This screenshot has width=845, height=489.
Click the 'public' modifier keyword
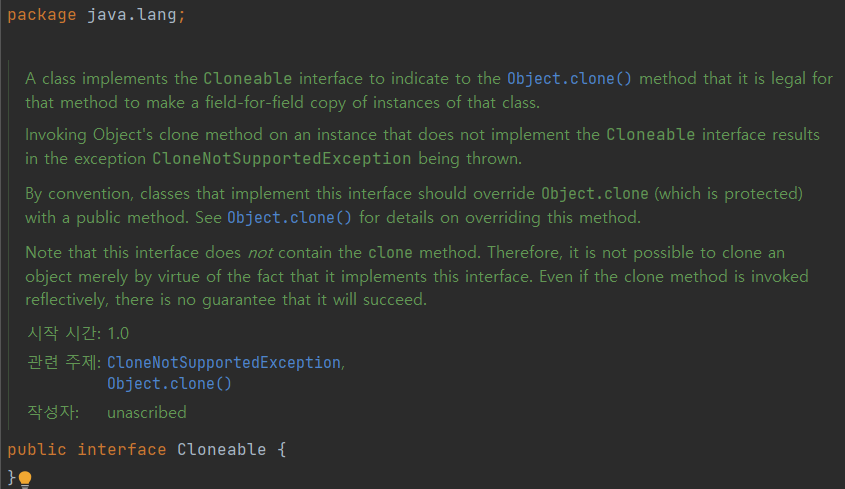(36, 449)
